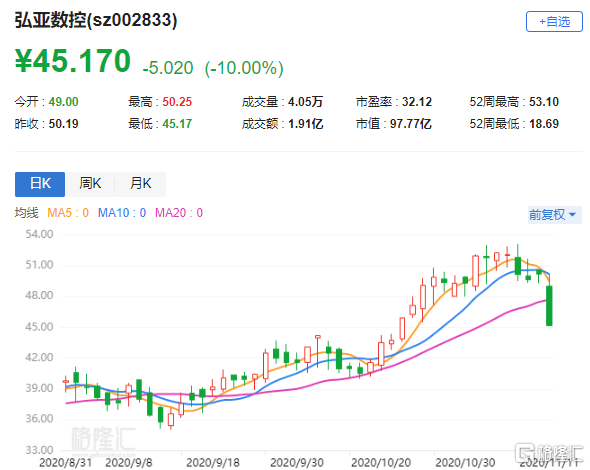Click the 市盈率 P/E value 32.12

click(x=417, y=102)
